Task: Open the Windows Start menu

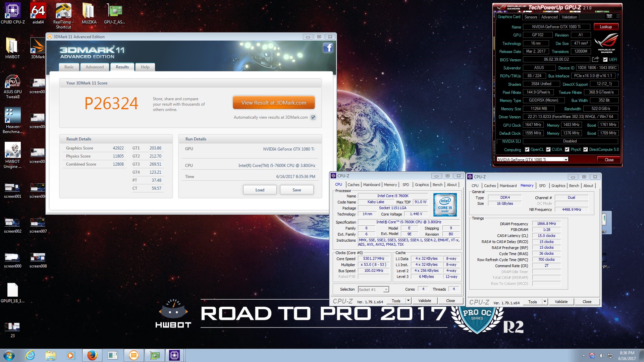Action: pyautogui.click(x=9, y=355)
